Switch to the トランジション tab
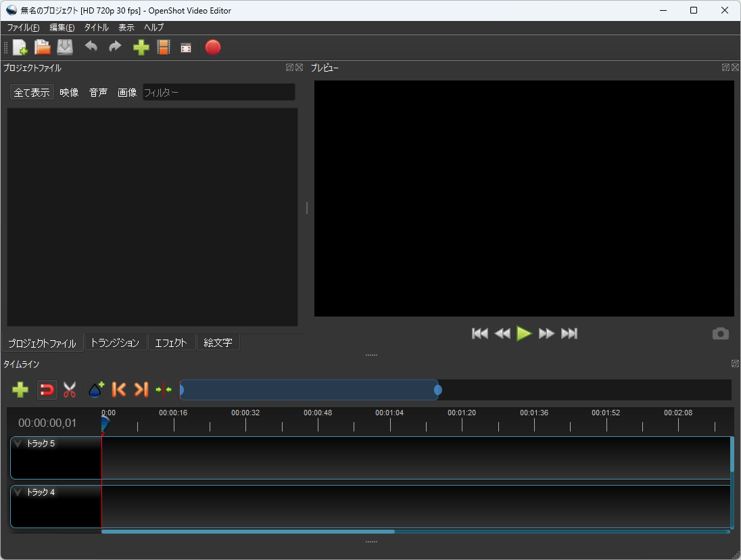The height and width of the screenshot is (560, 741). click(115, 342)
